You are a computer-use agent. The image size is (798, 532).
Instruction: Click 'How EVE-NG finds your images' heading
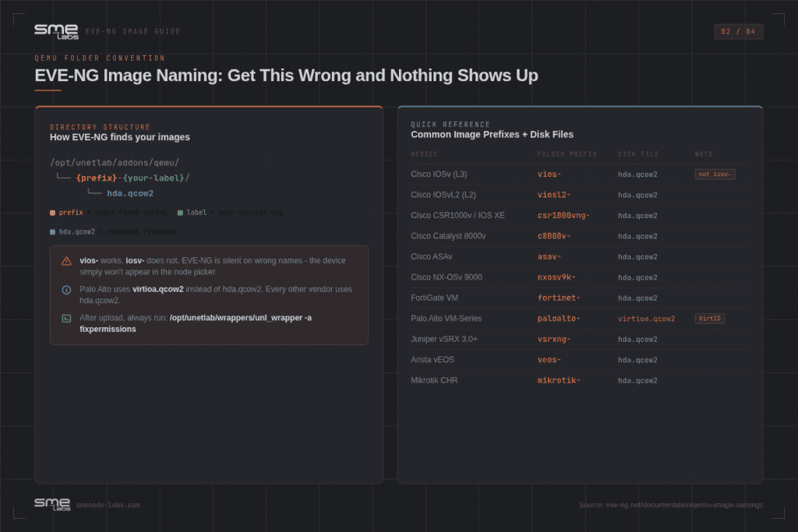click(119, 137)
